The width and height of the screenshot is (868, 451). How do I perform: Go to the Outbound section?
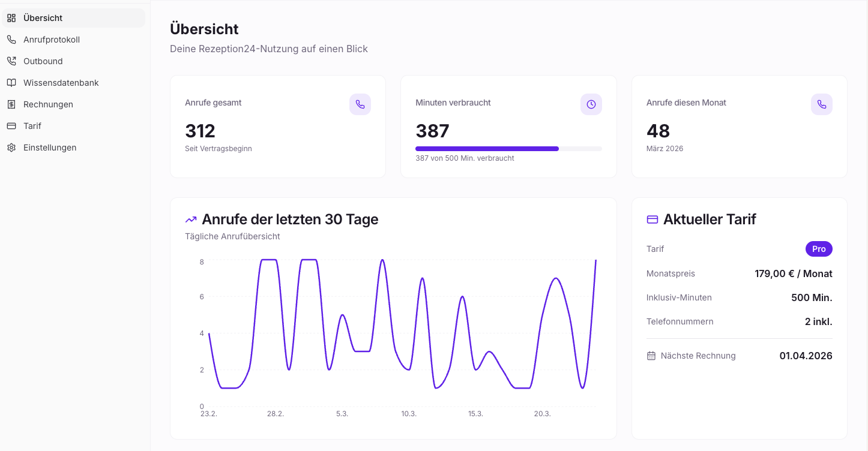73,61
